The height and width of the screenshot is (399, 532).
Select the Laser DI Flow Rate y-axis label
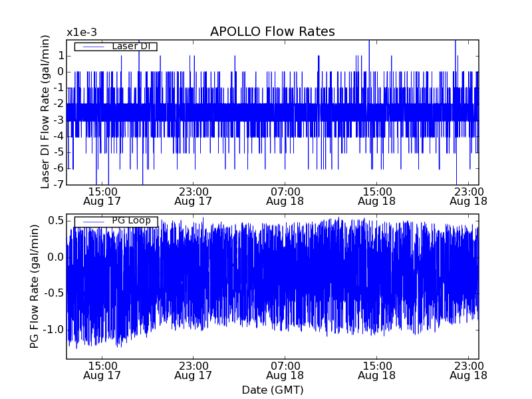click(x=45, y=112)
